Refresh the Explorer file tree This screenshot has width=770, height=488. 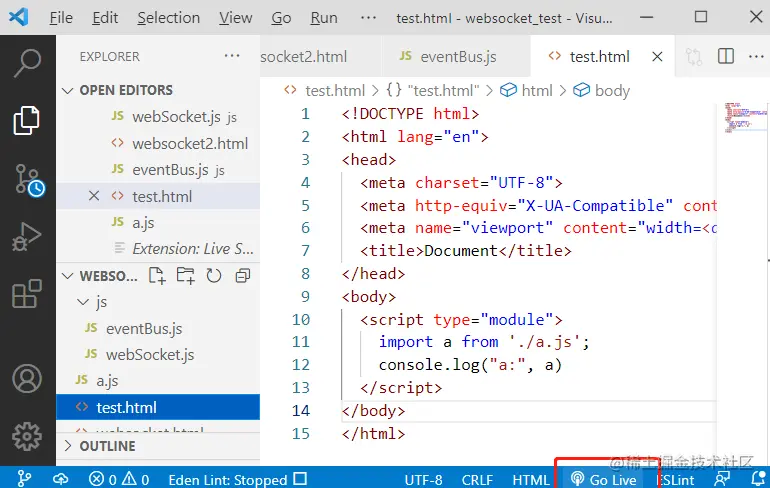[x=214, y=275]
